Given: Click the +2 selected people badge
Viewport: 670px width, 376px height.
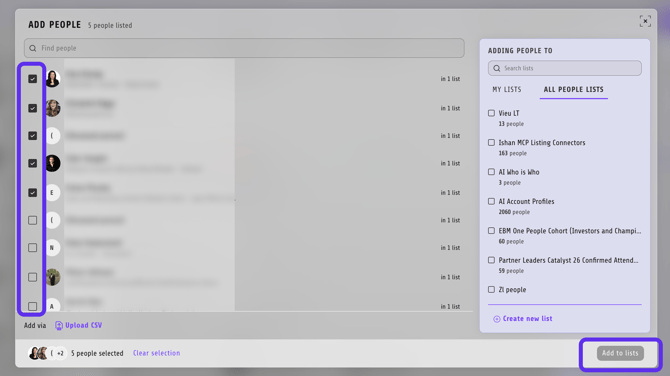Looking at the screenshot, I should pos(61,353).
